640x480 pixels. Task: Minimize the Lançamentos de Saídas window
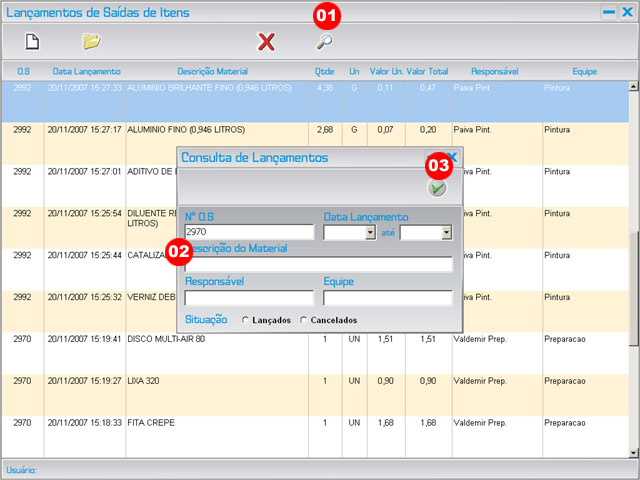(608, 13)
